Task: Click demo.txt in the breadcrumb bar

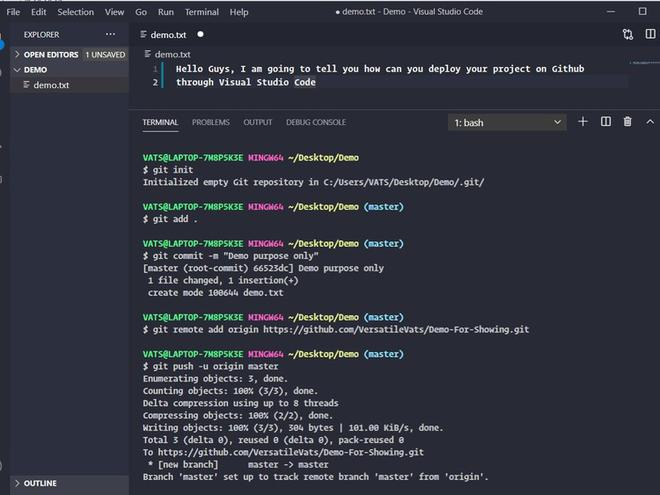Action: [172, 54]
